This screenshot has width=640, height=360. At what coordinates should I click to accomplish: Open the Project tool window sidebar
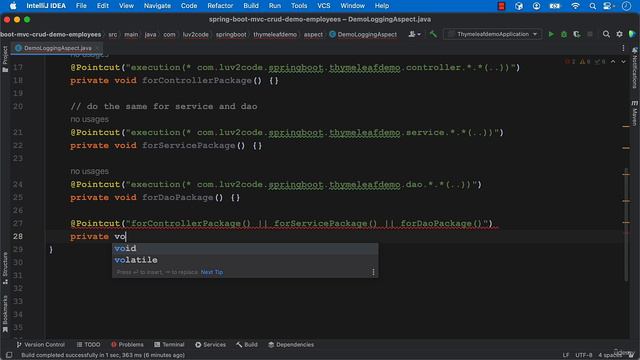point(5,58)
